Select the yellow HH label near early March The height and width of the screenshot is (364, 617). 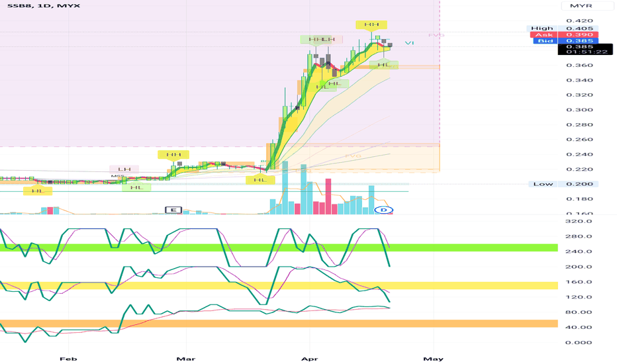[x=173, y=155]
